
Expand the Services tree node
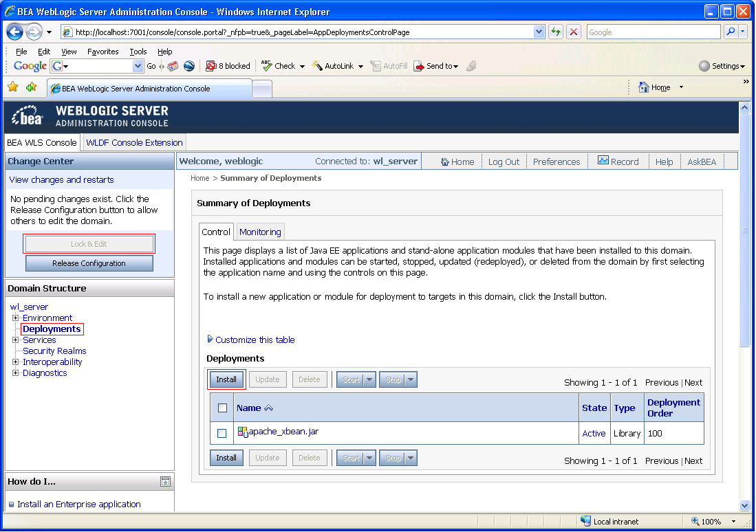point(15,340)
